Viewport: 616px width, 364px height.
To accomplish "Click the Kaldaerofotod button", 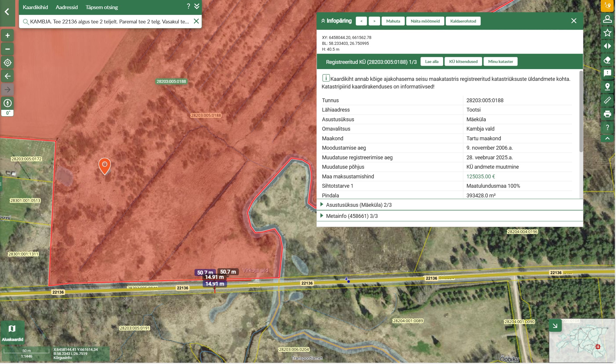I will (x=463, y=21).
